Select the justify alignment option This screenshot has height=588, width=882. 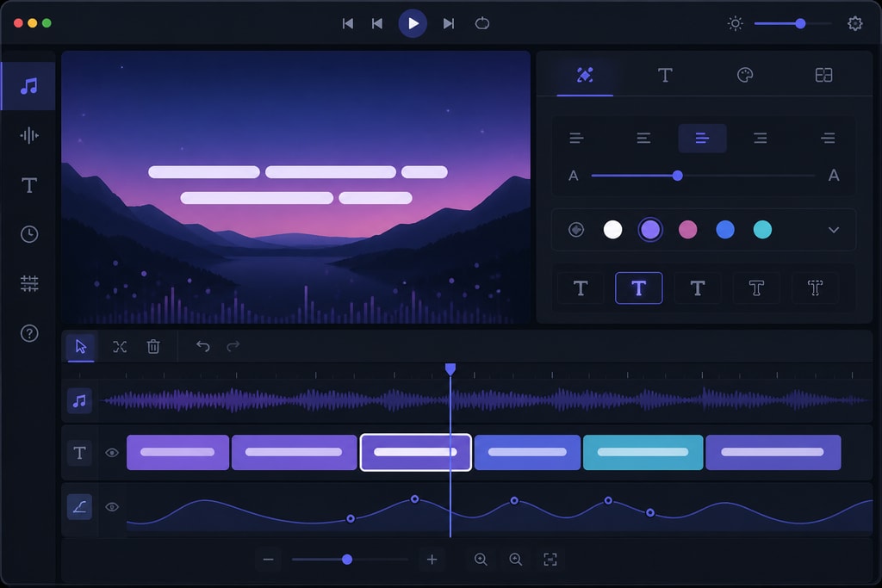pos(828,139)
